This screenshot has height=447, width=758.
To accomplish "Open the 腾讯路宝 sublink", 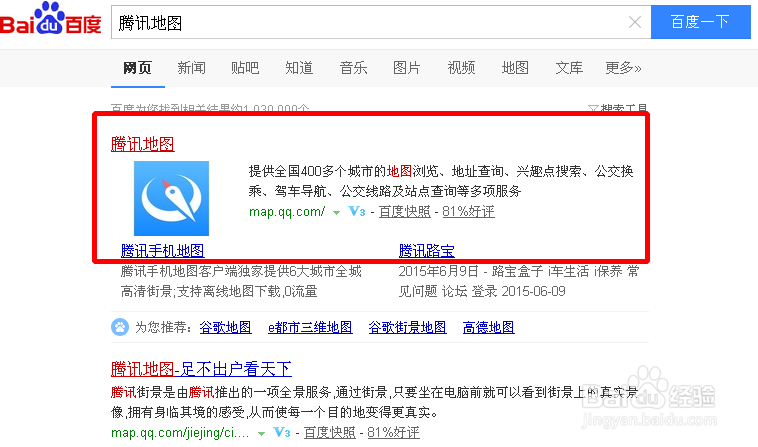I will pos(426,251).
